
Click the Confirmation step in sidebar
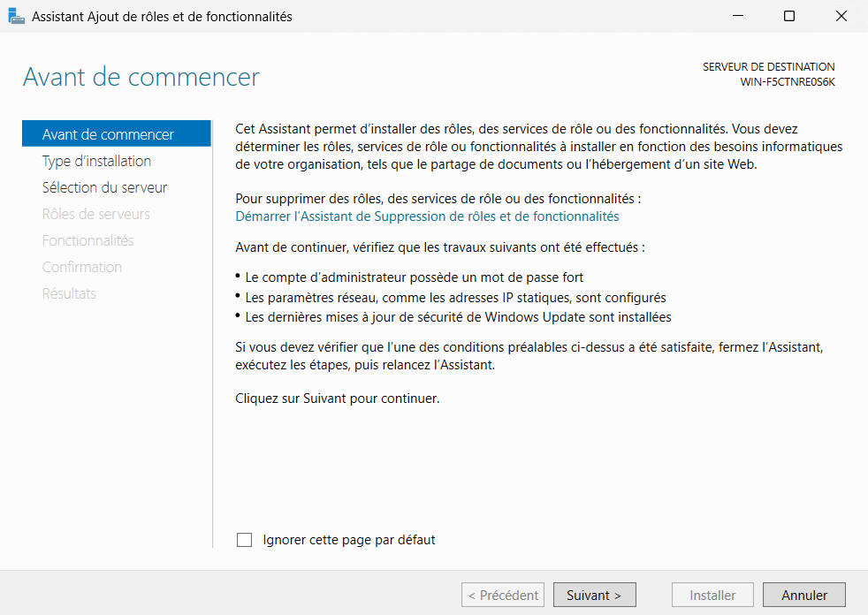click(82, 267)
